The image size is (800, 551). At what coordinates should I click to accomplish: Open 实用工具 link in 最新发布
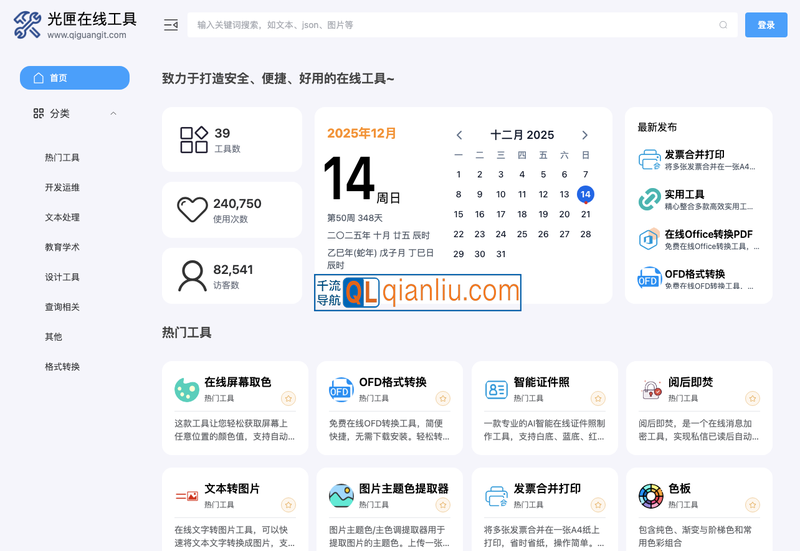pyautogui.click(x=684, y=194)
